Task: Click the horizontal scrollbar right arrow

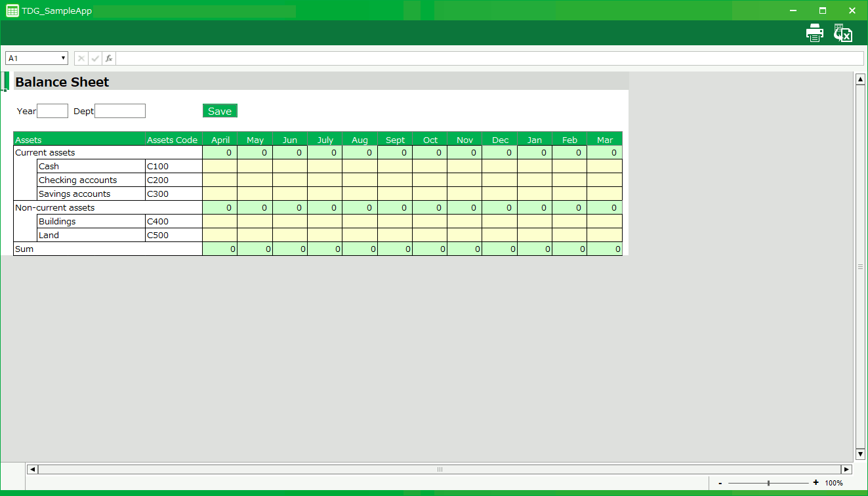Action: click(x=846, y=469)
